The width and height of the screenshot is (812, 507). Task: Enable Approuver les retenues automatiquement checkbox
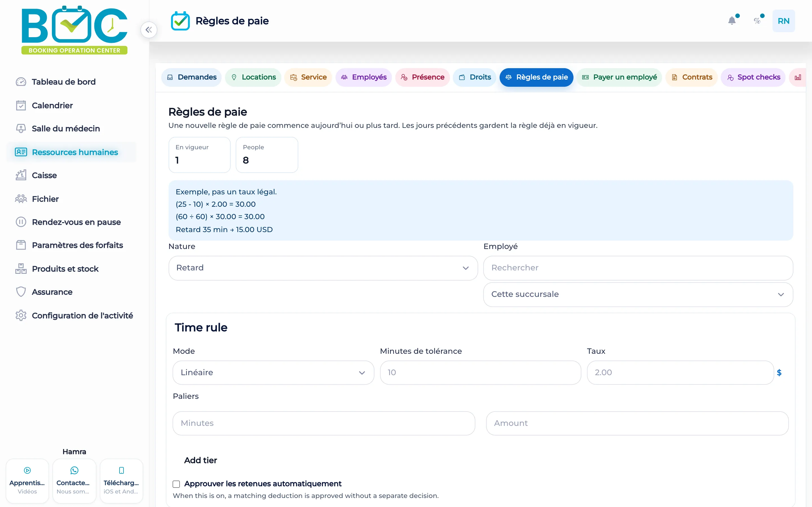[x=176, y=484]
